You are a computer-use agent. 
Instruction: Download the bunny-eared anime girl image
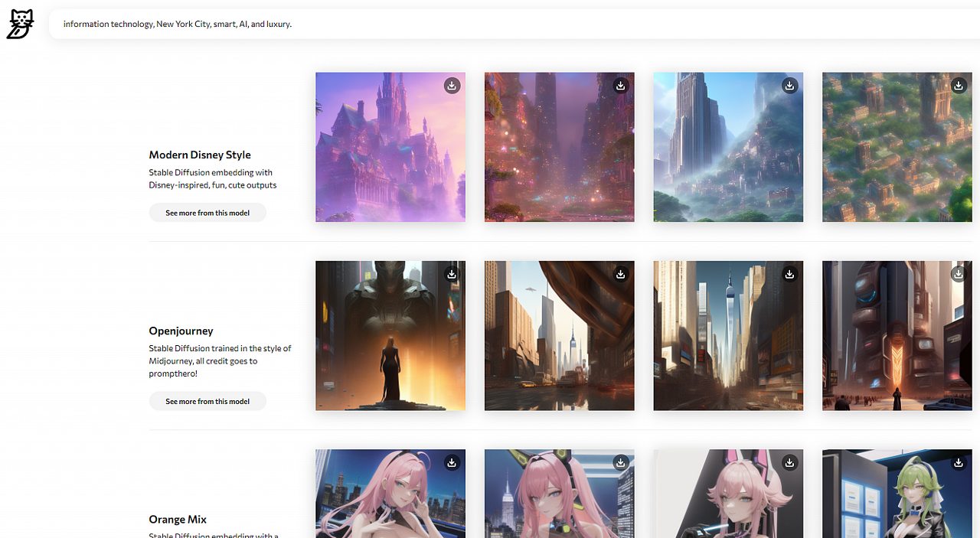point(789,462)
